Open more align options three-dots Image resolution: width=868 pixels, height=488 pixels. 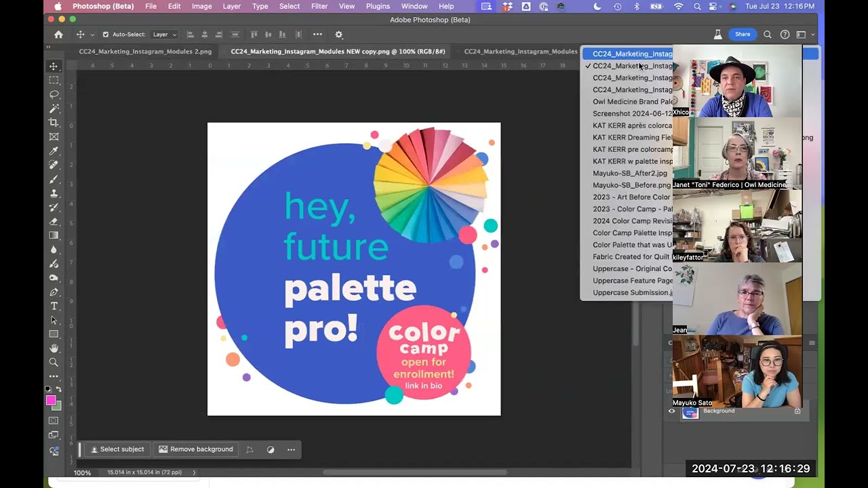tap(317, 35)
